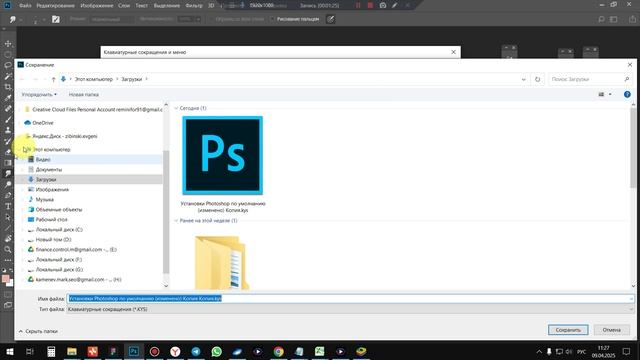Select the Gradient tool
The image size is (640, 360).
8,163
